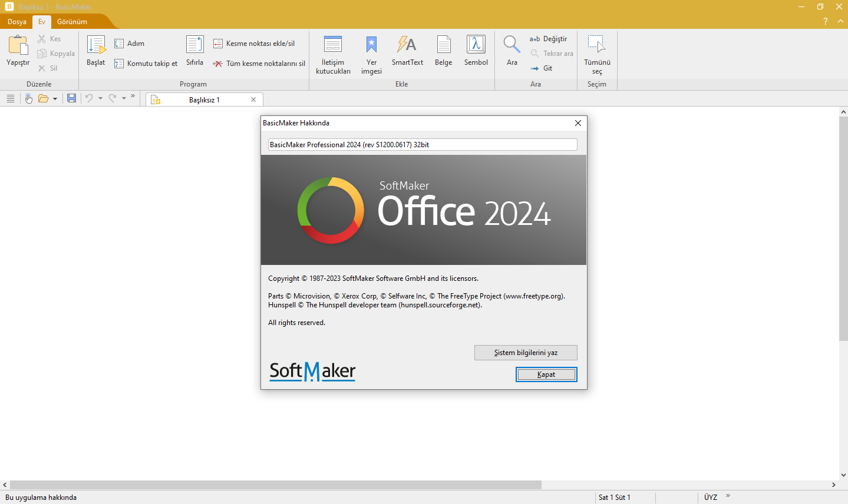848x504 pixels.
Task: Click the Kes scissors icon
Action: (x=42, y=39)
